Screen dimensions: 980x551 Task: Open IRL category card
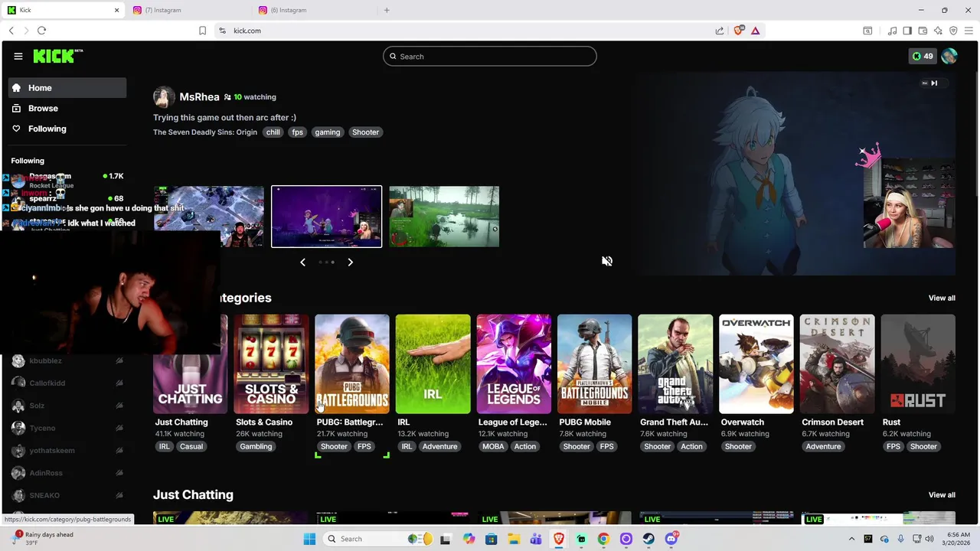[x=433, y=364]
